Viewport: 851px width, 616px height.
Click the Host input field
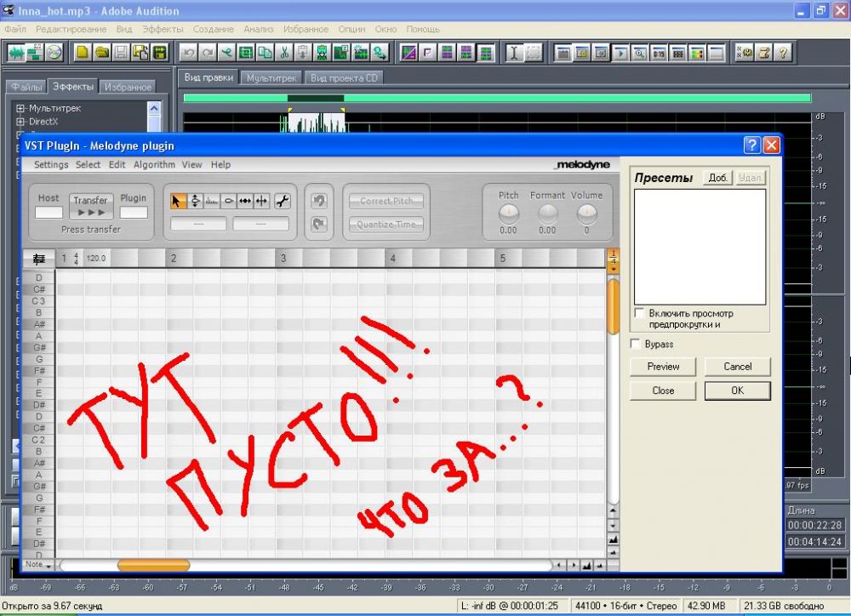tap(49, 212)
